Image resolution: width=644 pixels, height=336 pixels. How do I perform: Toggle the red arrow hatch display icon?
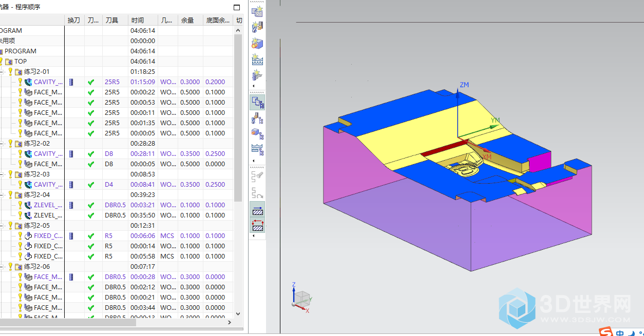point(257,225)
